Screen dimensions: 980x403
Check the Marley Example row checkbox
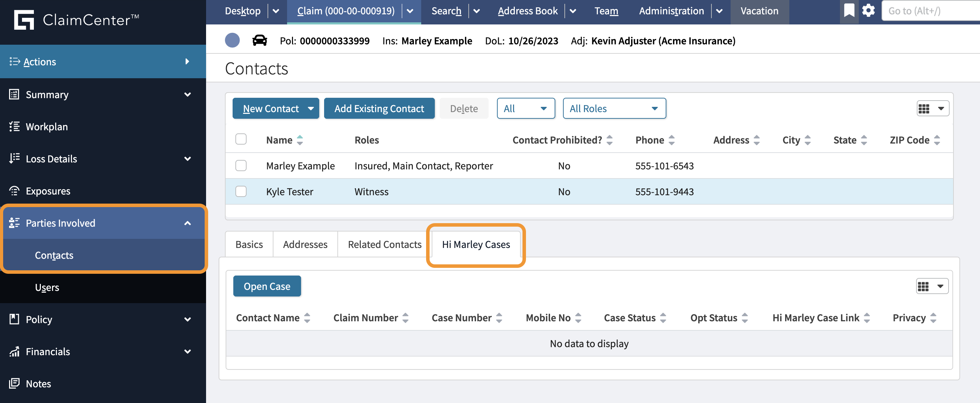click(x=241, y=166)
